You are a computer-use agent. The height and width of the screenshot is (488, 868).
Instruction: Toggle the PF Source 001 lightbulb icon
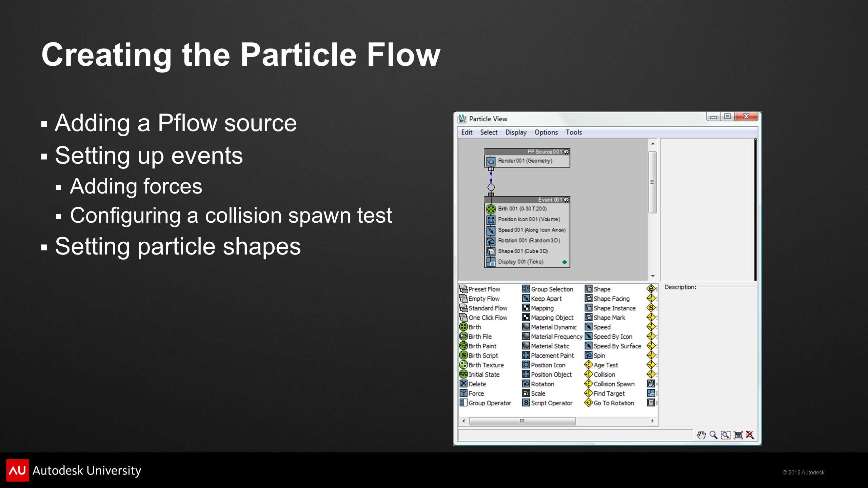[x=566, y=152]
